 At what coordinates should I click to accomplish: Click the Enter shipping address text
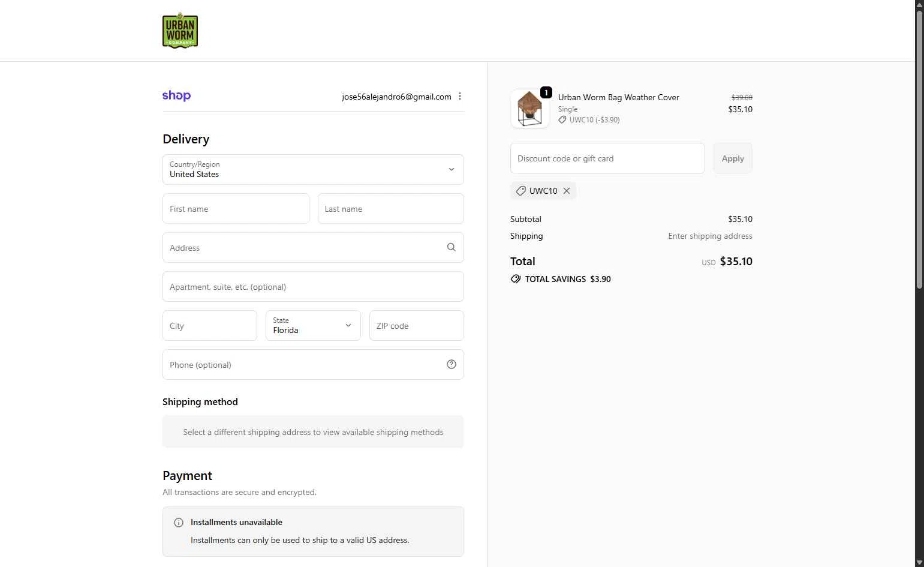pyautogui.click(x=710, y=236)
